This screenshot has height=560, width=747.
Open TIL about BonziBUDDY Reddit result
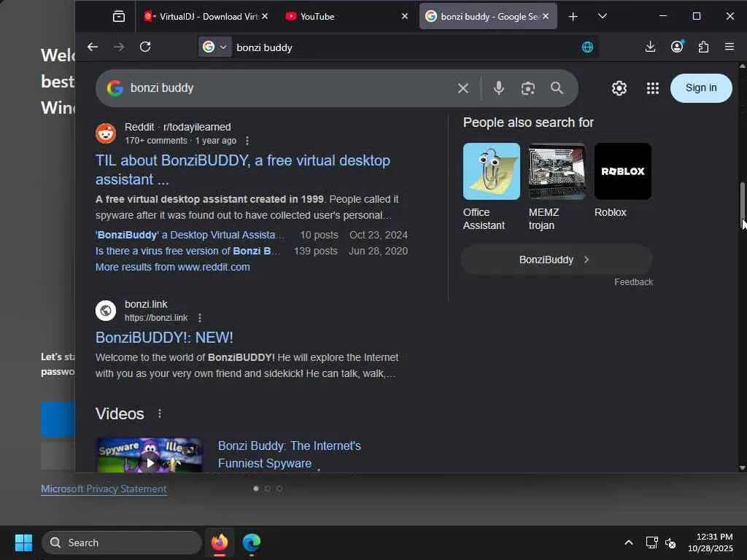pyautogui.click(x=242, y=169)
